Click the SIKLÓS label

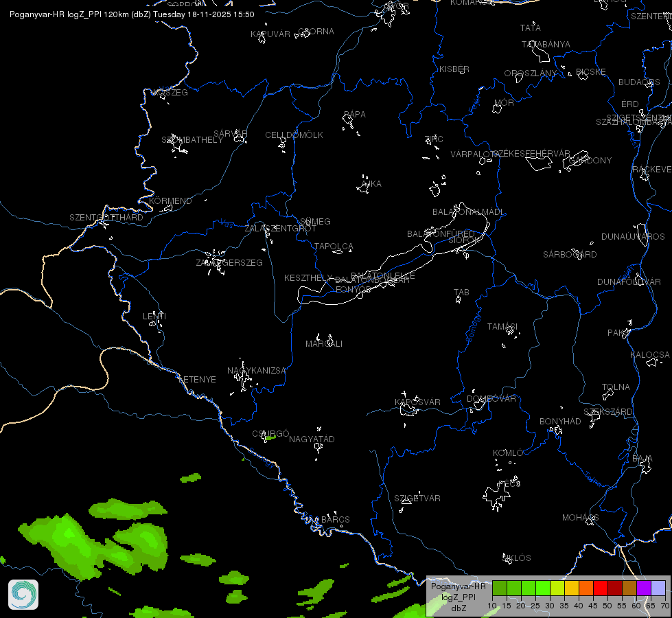516,558
